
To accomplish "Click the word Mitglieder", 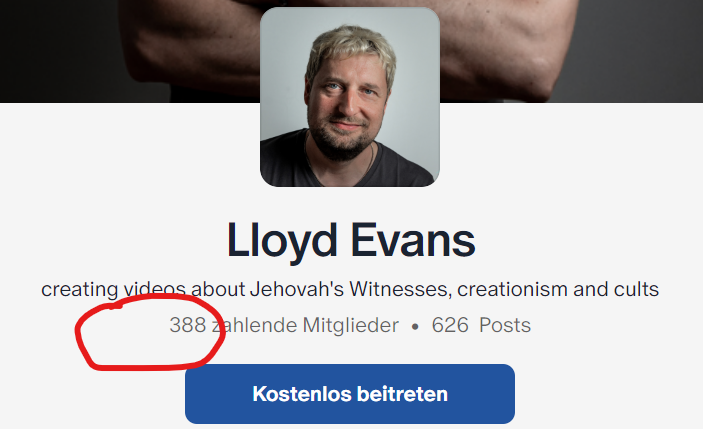I will coord(351,325).
